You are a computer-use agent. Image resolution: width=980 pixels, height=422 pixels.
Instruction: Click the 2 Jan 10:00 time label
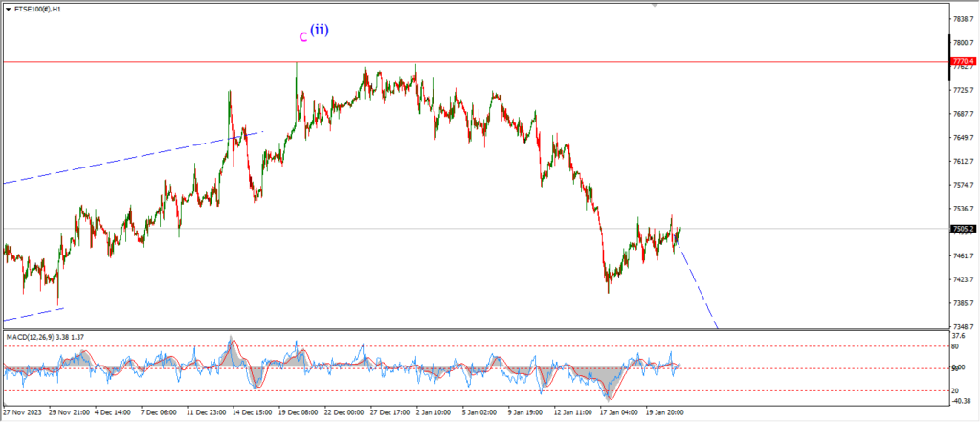click(x=433, y=413)
